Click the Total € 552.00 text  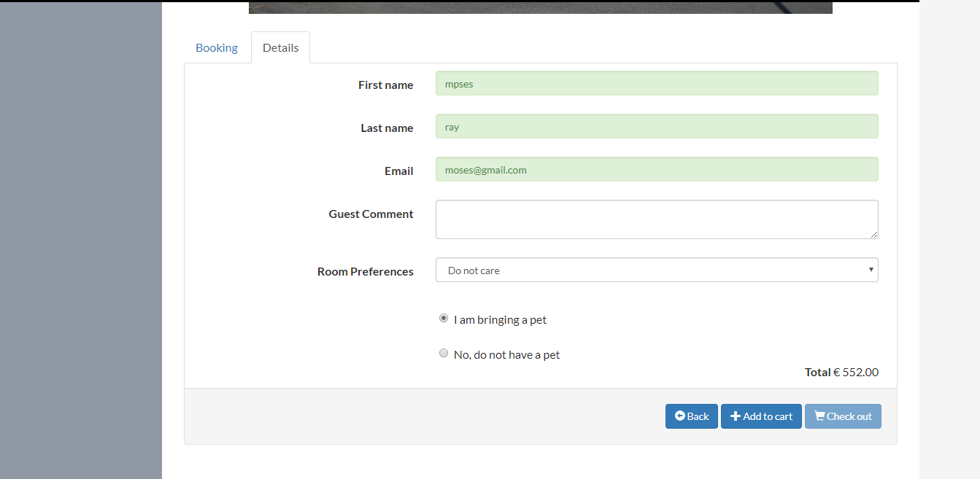841,372
